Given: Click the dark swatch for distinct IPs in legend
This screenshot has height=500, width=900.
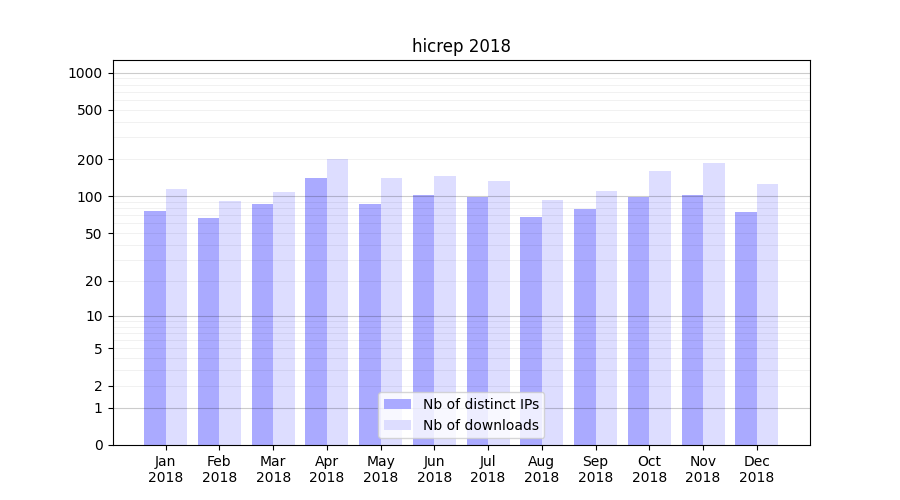Looking at the screenshot, I should coord(397,404).
